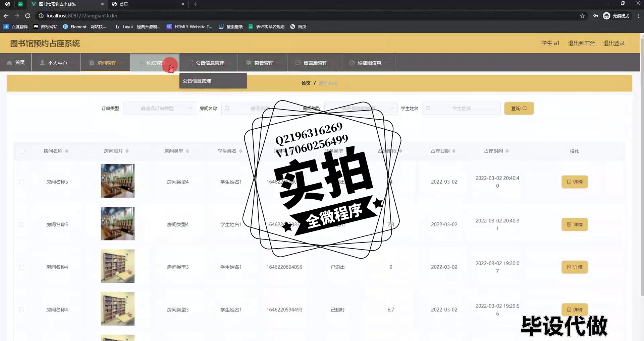This screenshot has width=644, height=341.
Task: Check row with order 1646220604059
Action: click(22, 267)
